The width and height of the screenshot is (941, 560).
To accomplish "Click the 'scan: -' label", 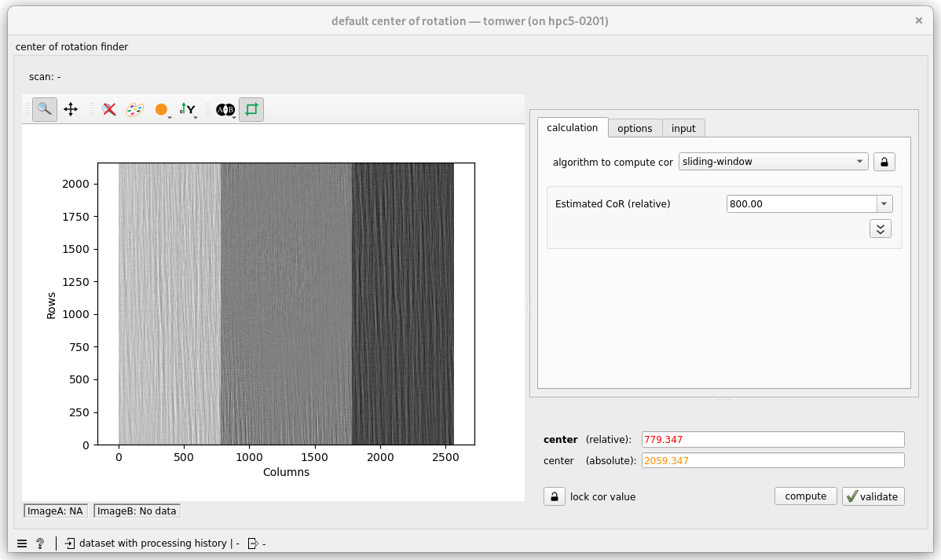I will [45, 77].
